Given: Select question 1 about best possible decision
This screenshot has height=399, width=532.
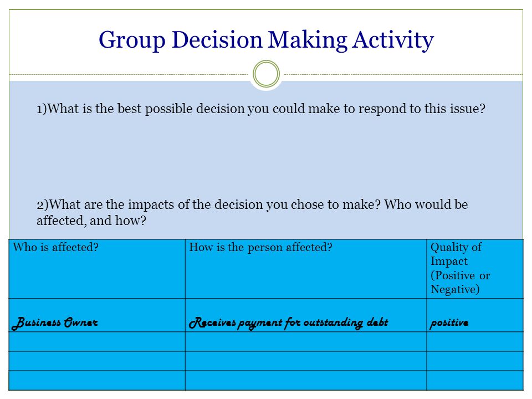Looking at the screenshot, I should 261,109.
